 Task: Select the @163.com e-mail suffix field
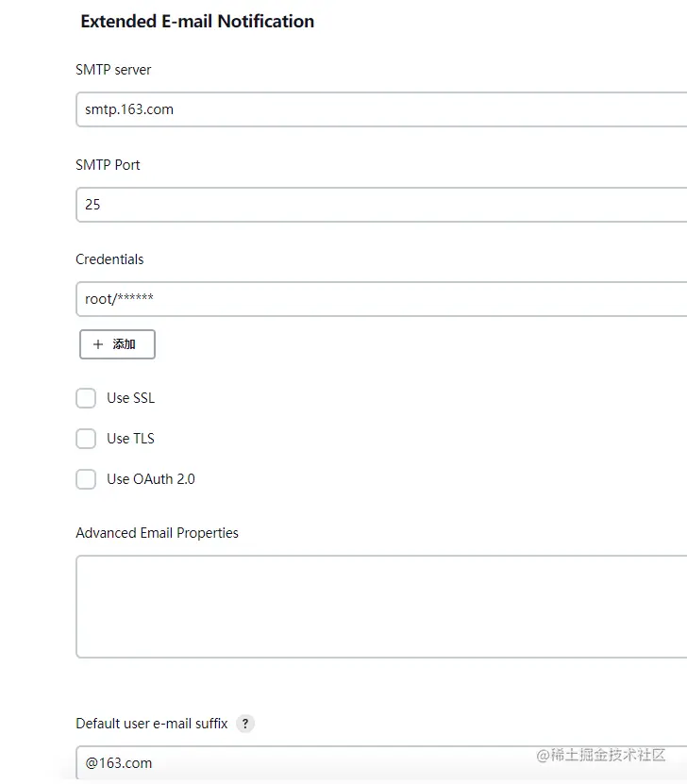coord(283,763)
